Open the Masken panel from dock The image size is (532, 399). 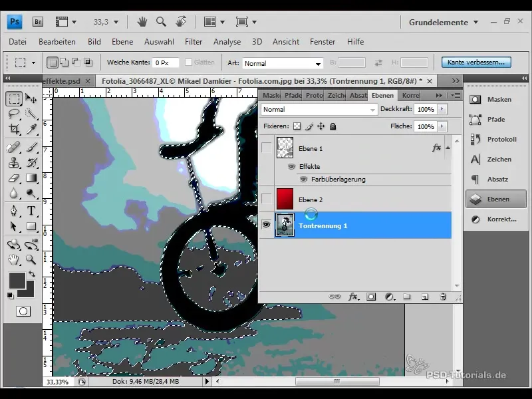tap(495, 99)
